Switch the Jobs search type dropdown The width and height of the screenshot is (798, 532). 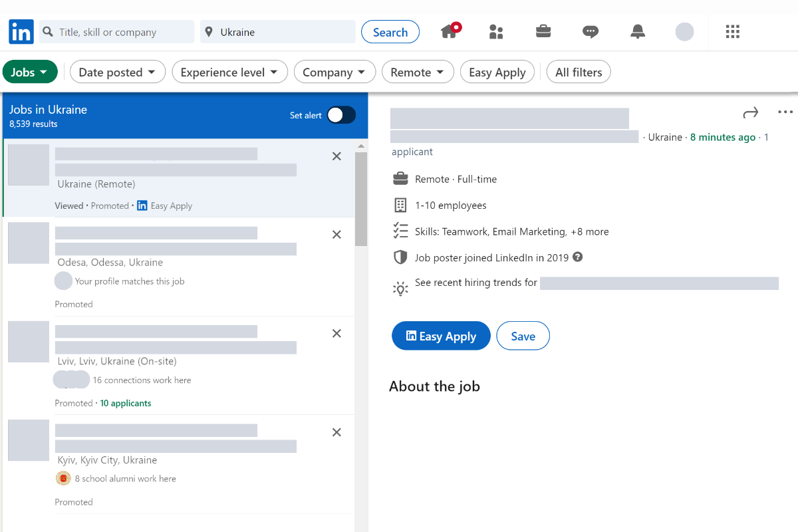pos(30,71)
